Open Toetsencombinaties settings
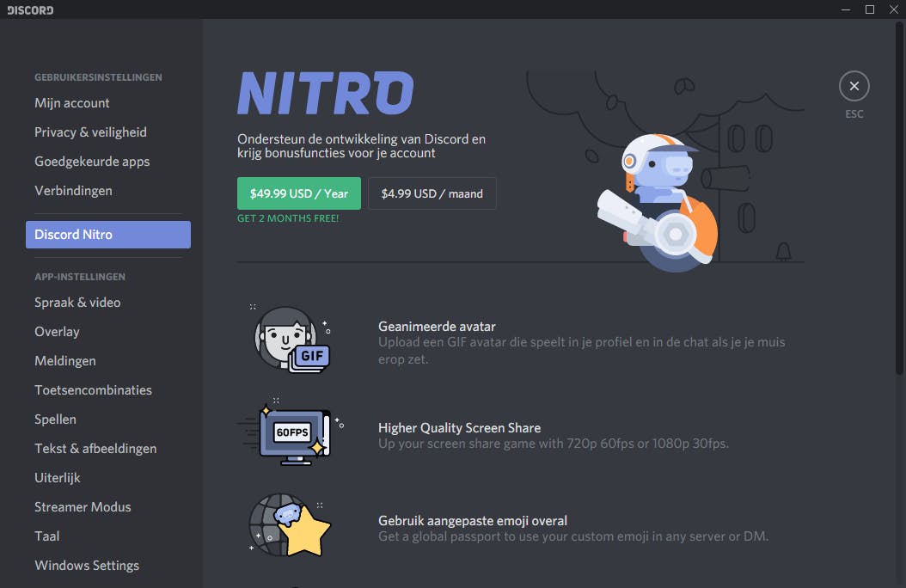The image size is (906, 588). 108,390
